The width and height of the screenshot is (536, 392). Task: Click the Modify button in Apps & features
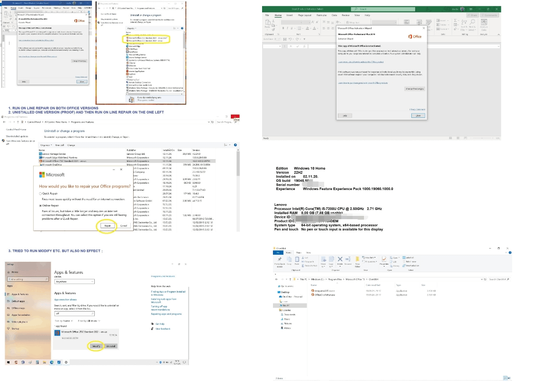[x=96, y=346]
